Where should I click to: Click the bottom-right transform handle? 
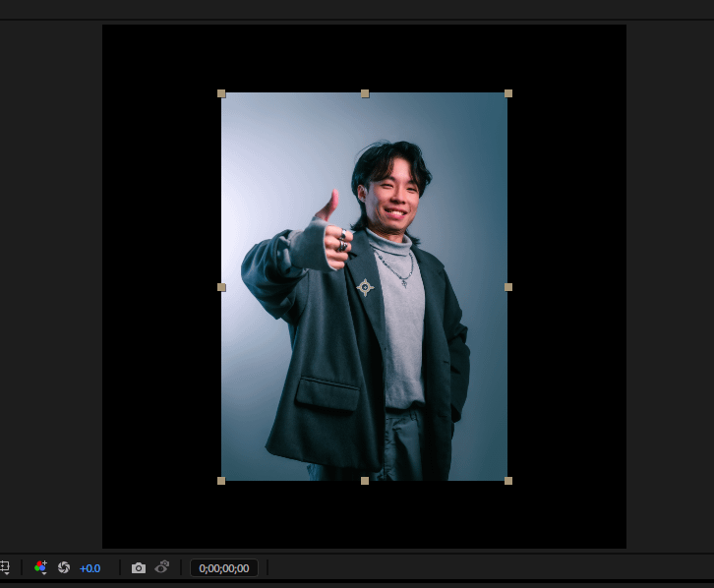(508, 481)
